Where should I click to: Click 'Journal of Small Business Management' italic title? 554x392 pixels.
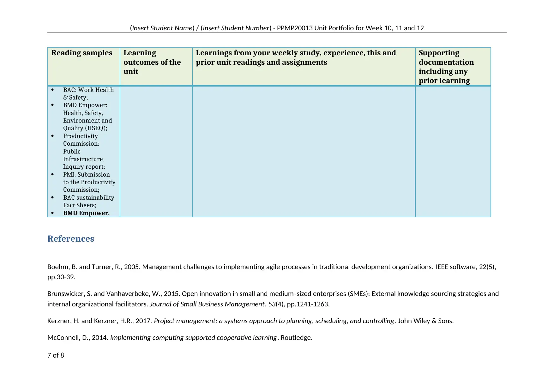point(207,304)
